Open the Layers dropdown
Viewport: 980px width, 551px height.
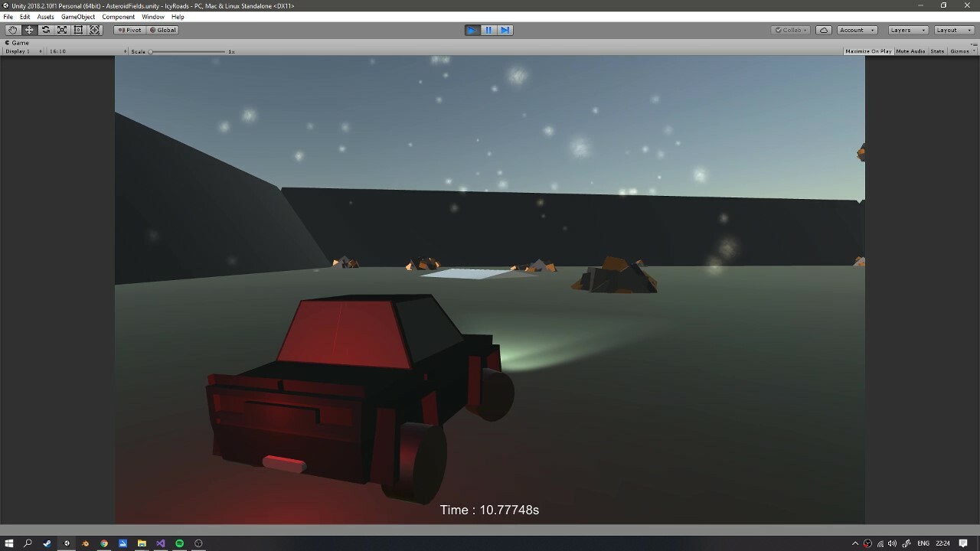[x=908, y=30]
